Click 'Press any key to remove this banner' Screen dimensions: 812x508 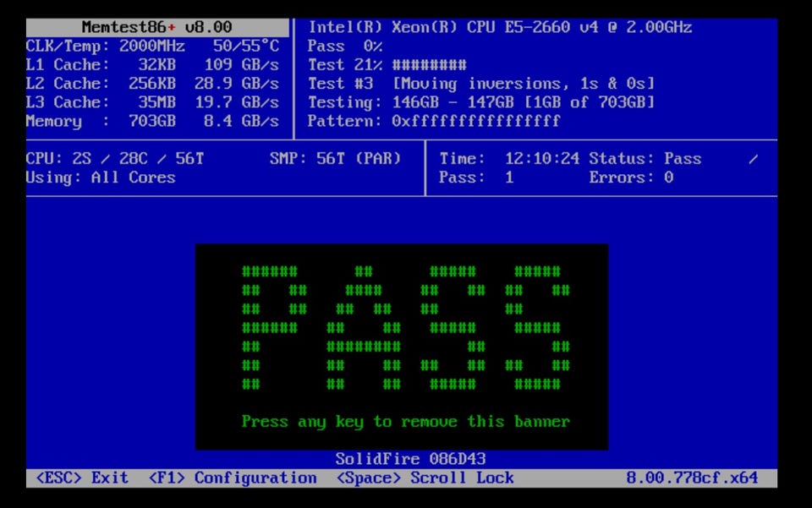pos(406,422)
